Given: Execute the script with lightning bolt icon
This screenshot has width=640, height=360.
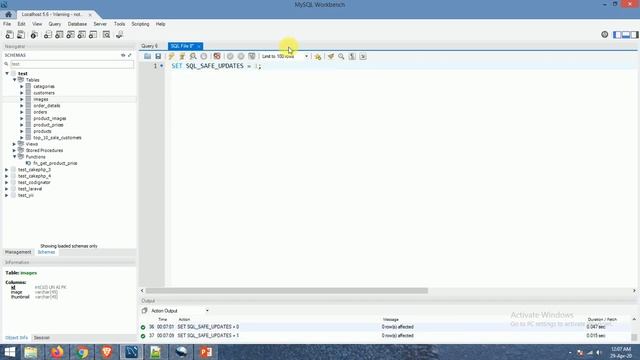Looking at the screenshot, I should pos(171,56).
